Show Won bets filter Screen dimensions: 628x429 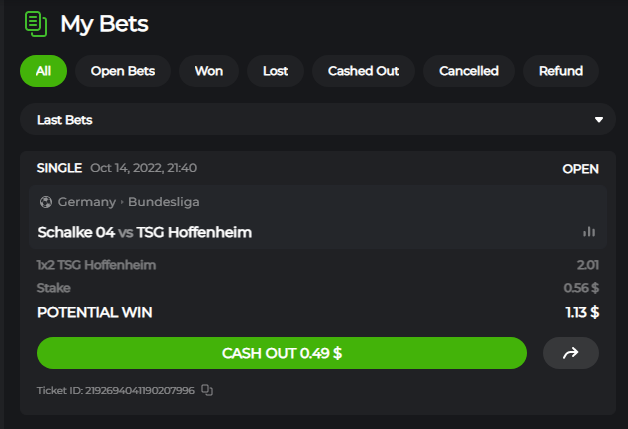click(209, 71)
